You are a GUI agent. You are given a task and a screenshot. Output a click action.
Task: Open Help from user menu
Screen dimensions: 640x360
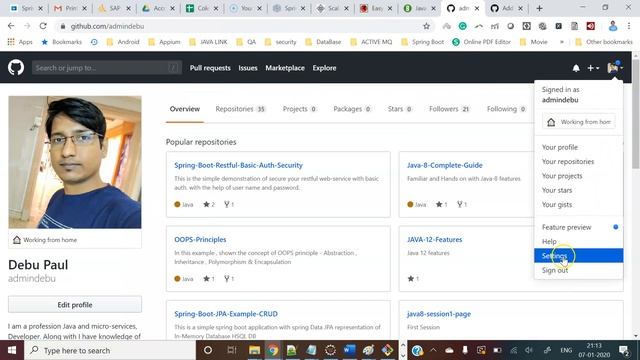[579, 242]
